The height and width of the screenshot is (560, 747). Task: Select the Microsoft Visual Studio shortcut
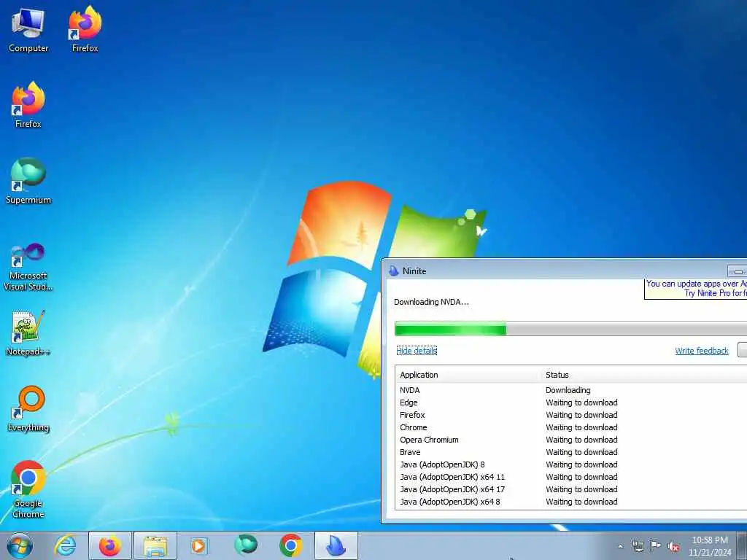(28, 267)
